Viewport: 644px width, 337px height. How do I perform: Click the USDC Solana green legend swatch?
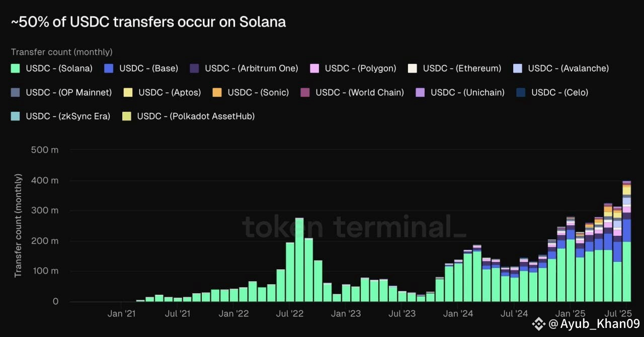[x=16, y=68]
